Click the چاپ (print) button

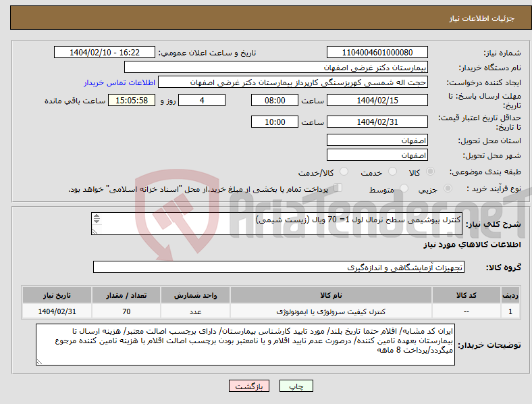tap(296, 386)
